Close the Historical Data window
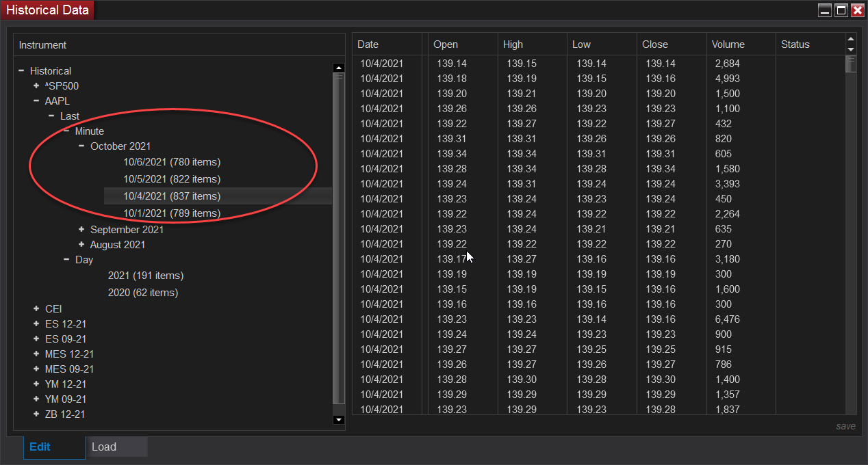868x465 pixels. pyautogui.click(x=857, y=10)
